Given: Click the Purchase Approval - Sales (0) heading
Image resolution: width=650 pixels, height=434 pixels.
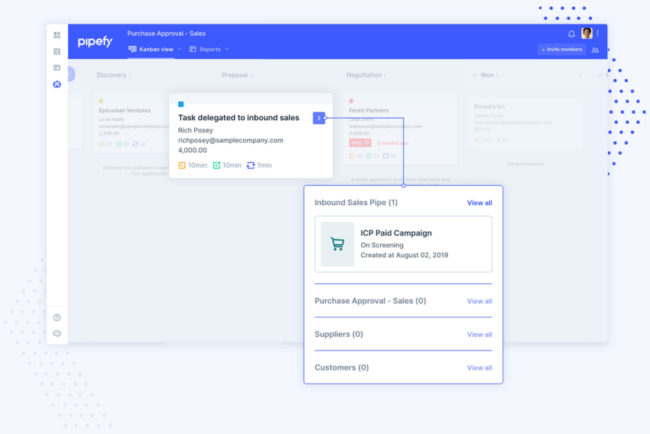Looking at the screenshot, I should [370, 301].
